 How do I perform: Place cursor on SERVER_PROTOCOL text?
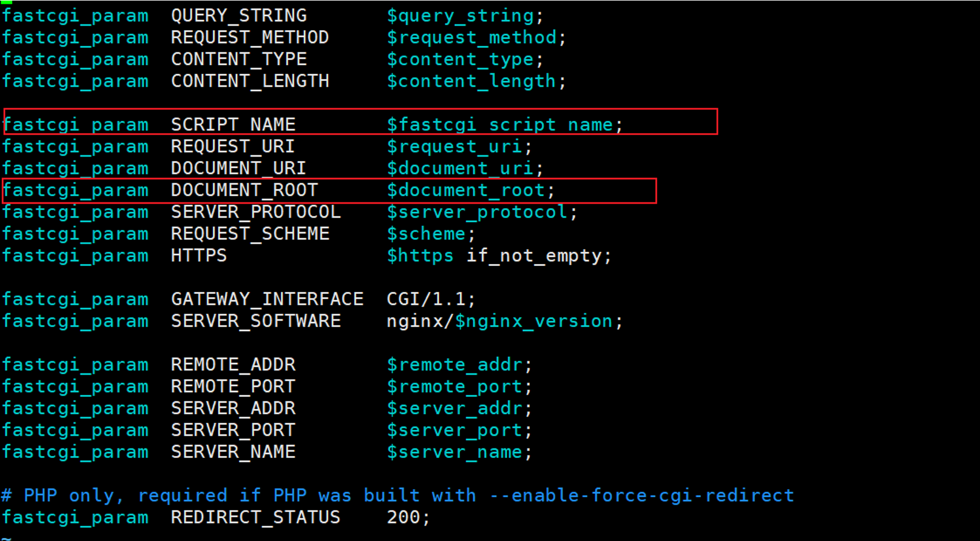tap(255, 212)
